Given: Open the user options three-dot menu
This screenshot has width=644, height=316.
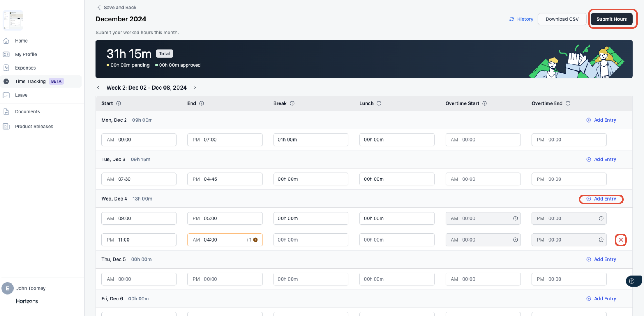Looking at the screenshot, I should (76, 288).
